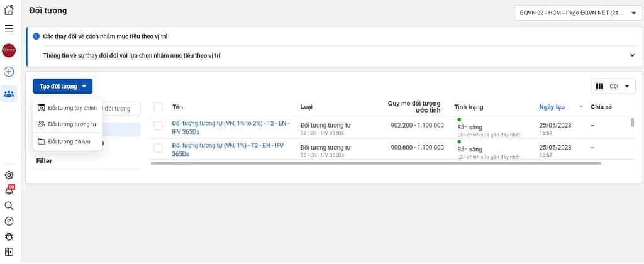Click the Tạo đối tượng button
This screenshot has width=644, height=264.
pos(62,86)
